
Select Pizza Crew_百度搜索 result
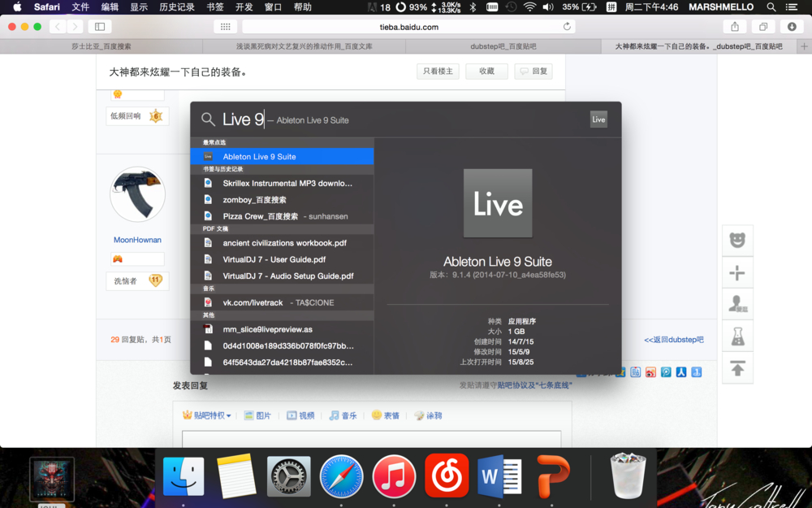283,216
